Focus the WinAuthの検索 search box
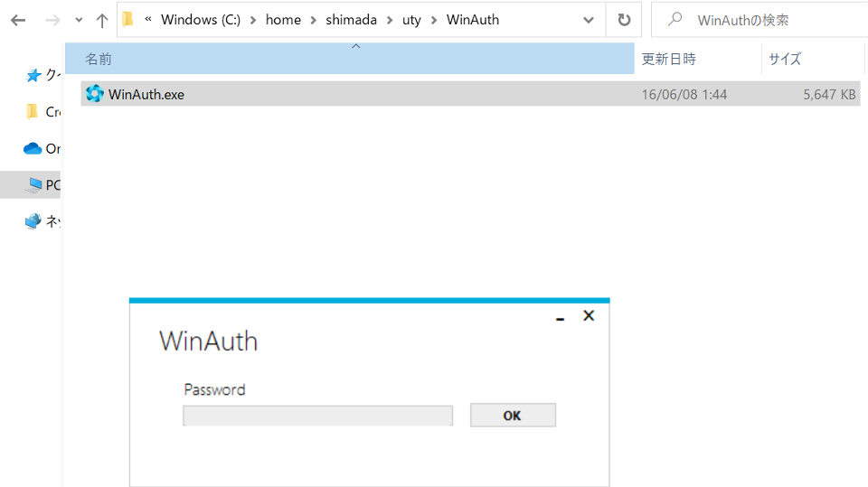Image resolution: width=868 pixels, height=487 pixels. coord(759,20)
